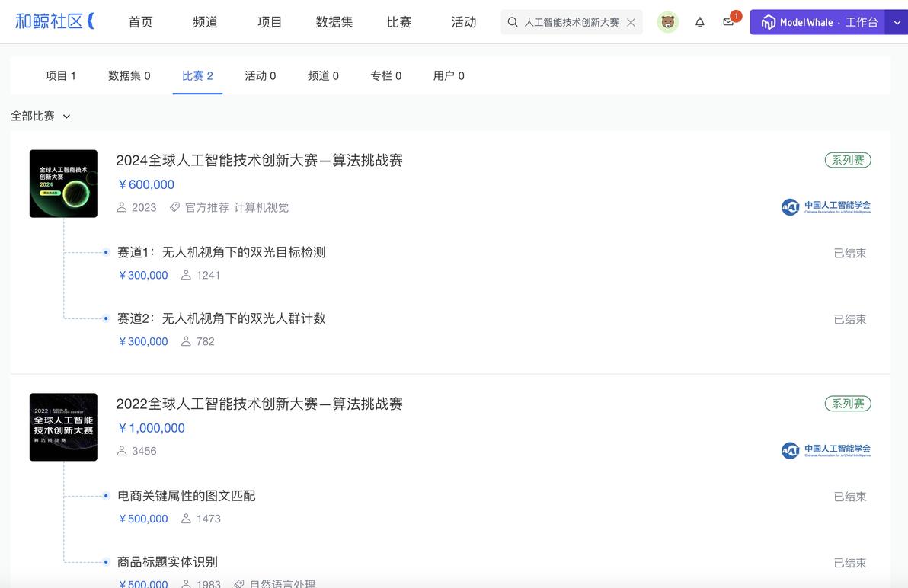Screen dimensions: 908x588
Task: Click the search magnifier icon
Action: tap(513, 23)
